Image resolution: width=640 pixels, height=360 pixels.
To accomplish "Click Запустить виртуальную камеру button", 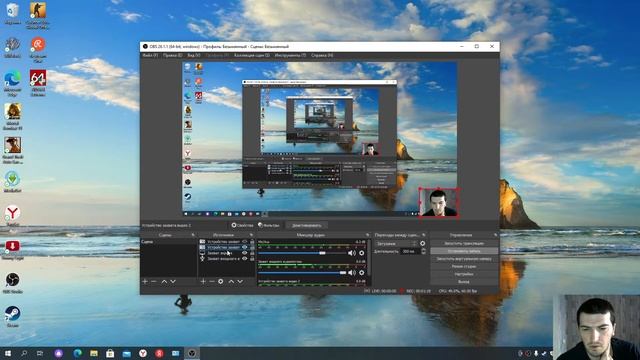I will [x=464, y=259].
